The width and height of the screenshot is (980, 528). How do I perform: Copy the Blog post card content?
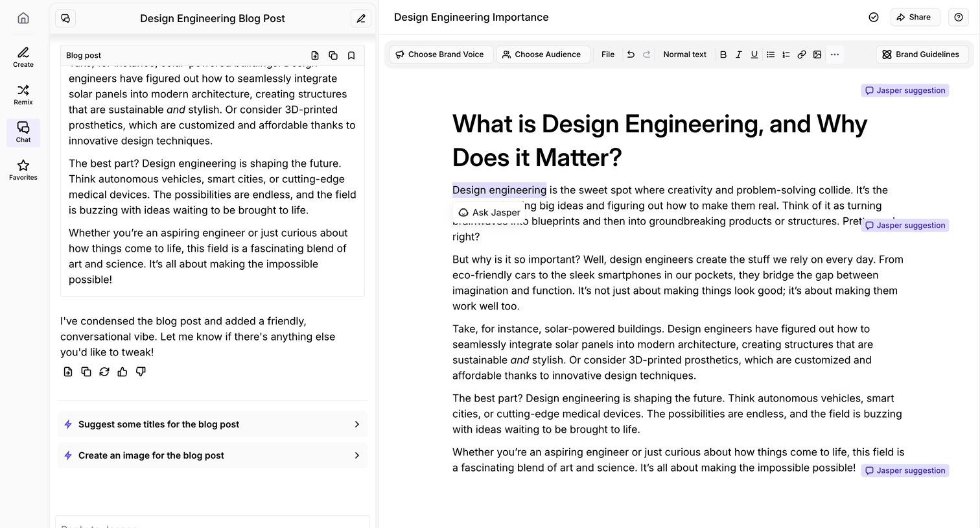pos(333,55)
